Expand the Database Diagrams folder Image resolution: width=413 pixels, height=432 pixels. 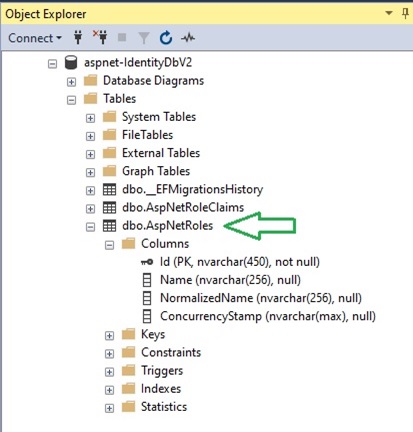pyautogui.click(x=71, y=82)
